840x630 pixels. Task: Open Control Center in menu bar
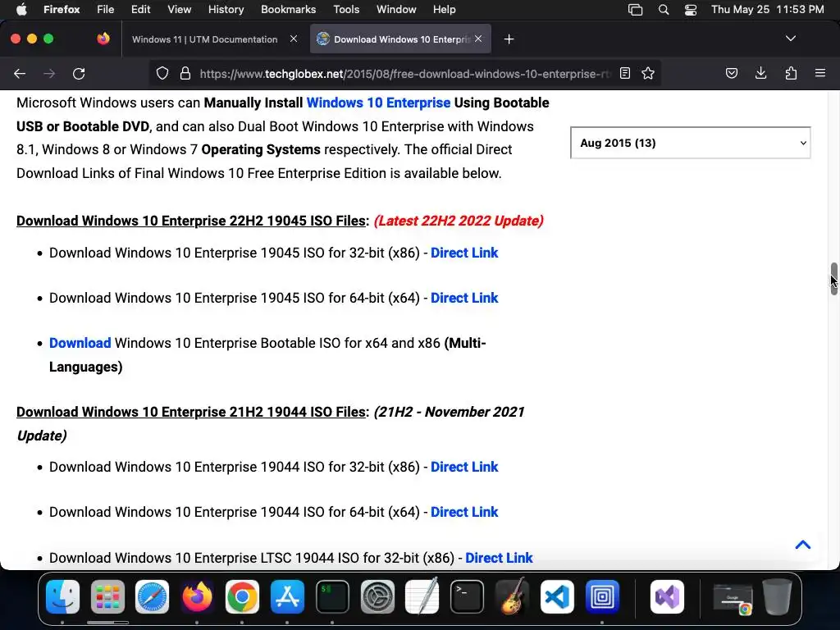pyautogui.click(x=691, y=10)
